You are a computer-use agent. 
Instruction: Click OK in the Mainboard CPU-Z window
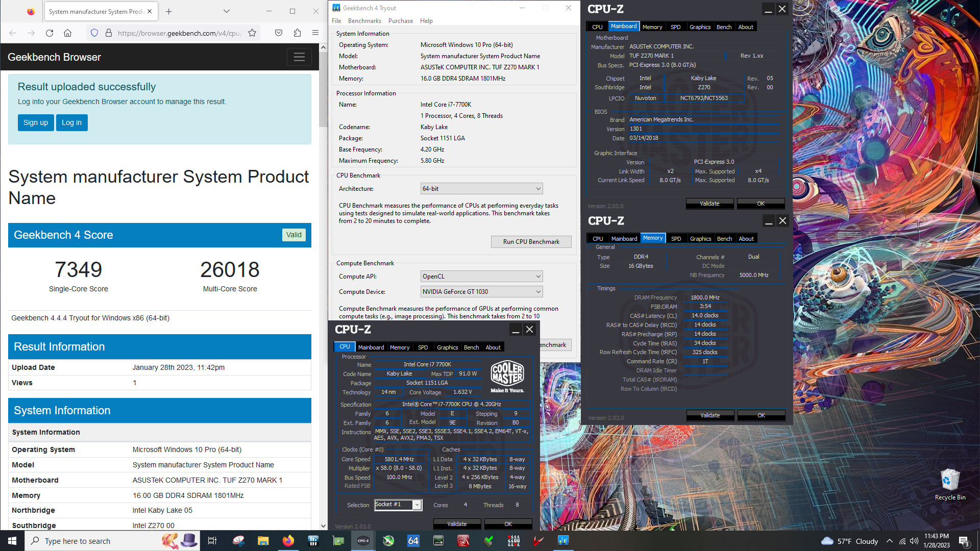761,204
